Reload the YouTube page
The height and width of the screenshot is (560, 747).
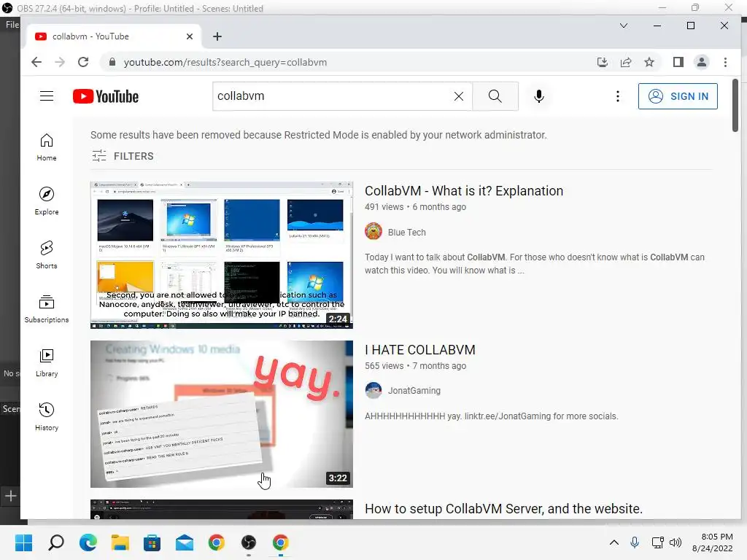[83, 63]
